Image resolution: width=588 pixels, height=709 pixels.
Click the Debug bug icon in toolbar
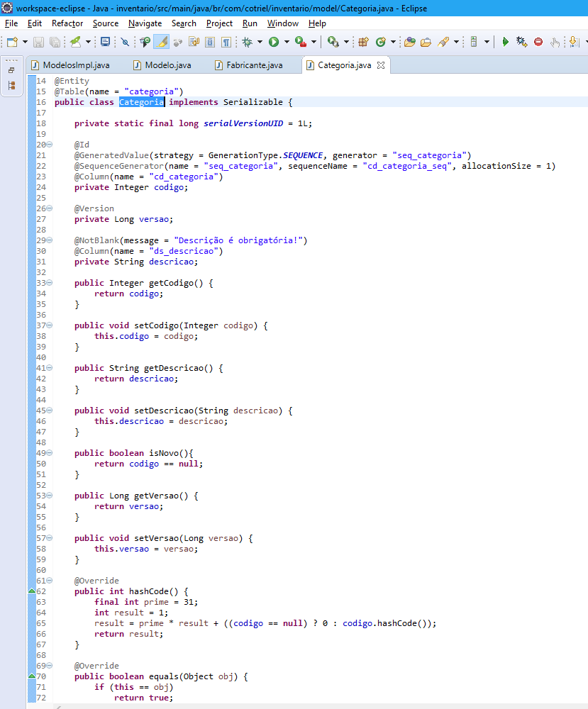click(x=248, y=43)
